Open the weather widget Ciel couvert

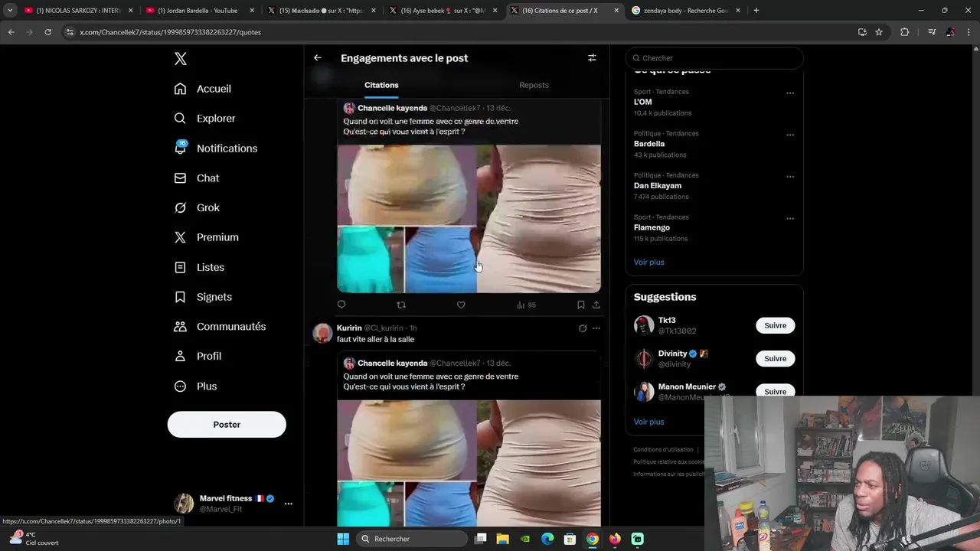click(x=34, y=539)
